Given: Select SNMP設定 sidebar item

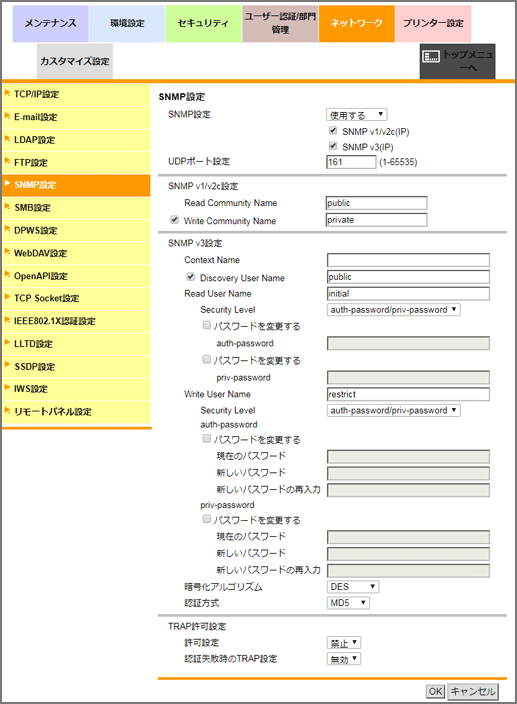Looking at the screenshot, I should (76, 185).
